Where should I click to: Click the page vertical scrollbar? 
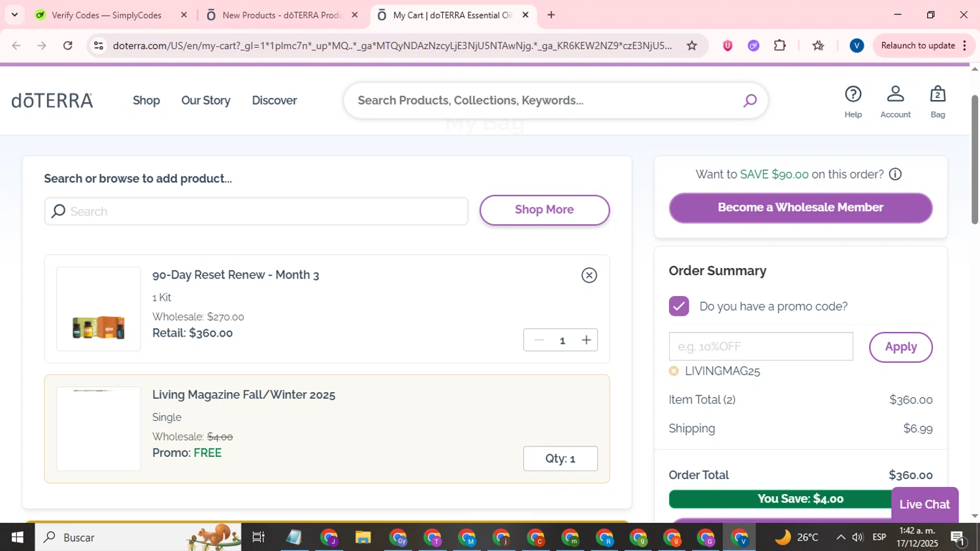[974, 160]
